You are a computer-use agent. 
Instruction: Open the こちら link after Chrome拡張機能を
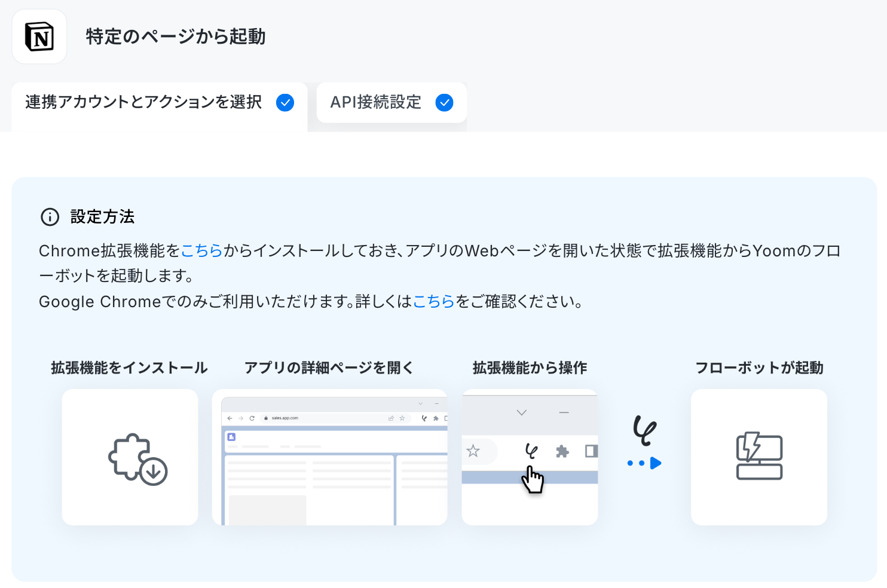click(x=201, y=251)
